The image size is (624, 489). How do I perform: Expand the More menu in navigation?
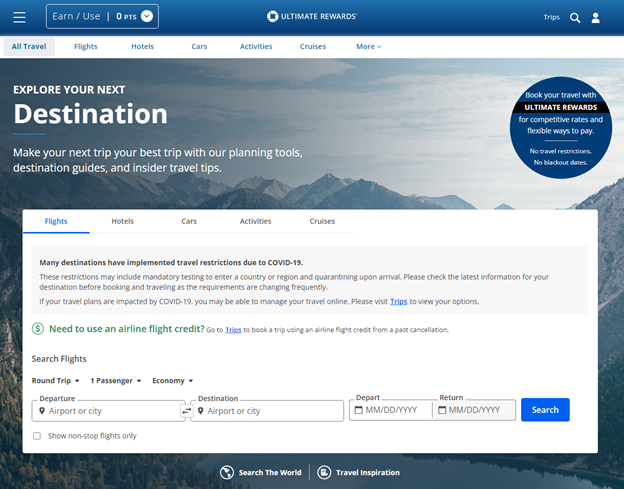369,47
